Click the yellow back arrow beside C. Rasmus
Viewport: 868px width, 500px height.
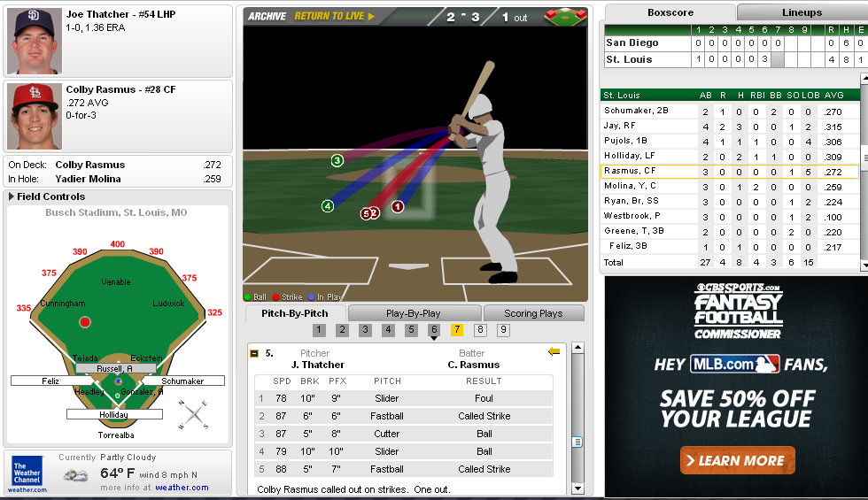(x=554, y=352)
